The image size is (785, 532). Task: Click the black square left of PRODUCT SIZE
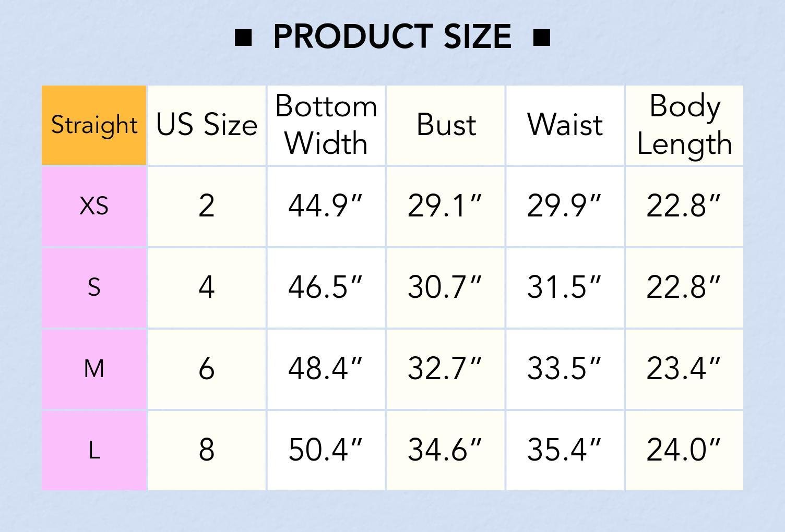point(243,38)
